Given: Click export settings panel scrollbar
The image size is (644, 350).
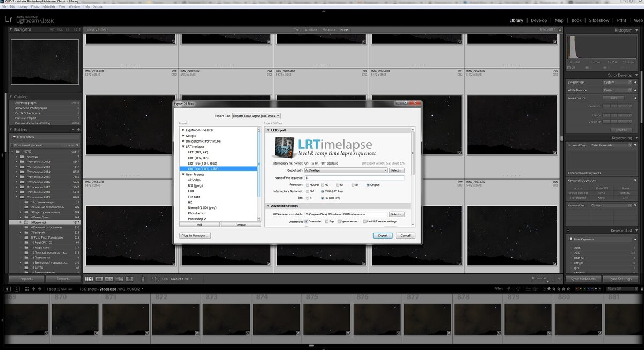Looking at the screenshot, I should pos(413,176).
